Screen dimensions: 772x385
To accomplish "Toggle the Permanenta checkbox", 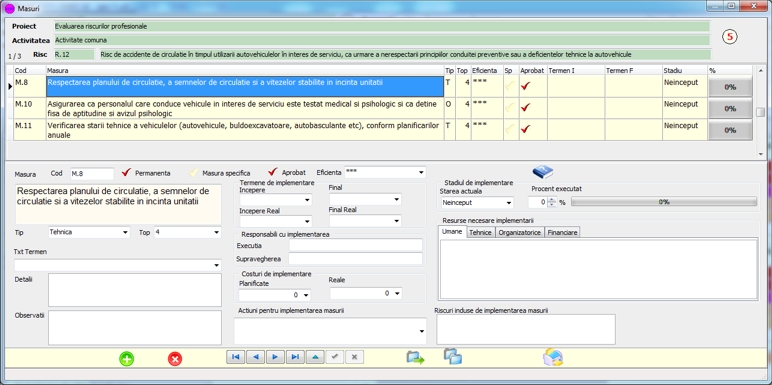I will [x=127, y=172].
